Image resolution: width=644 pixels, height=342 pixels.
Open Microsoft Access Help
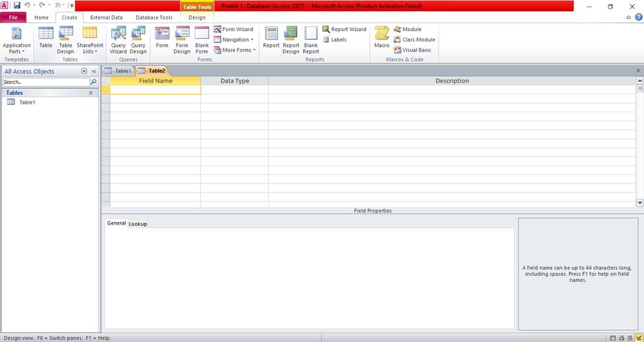(x=638, y=17)
